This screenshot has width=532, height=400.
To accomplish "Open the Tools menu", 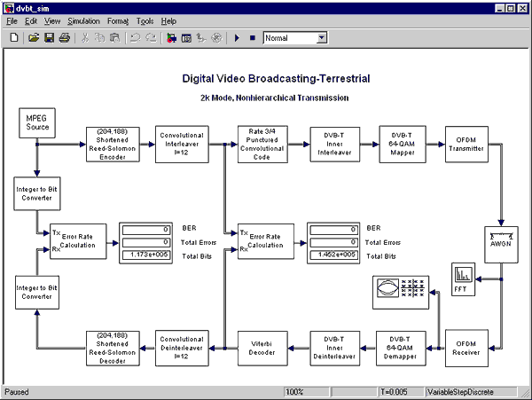I will [145, 21].
